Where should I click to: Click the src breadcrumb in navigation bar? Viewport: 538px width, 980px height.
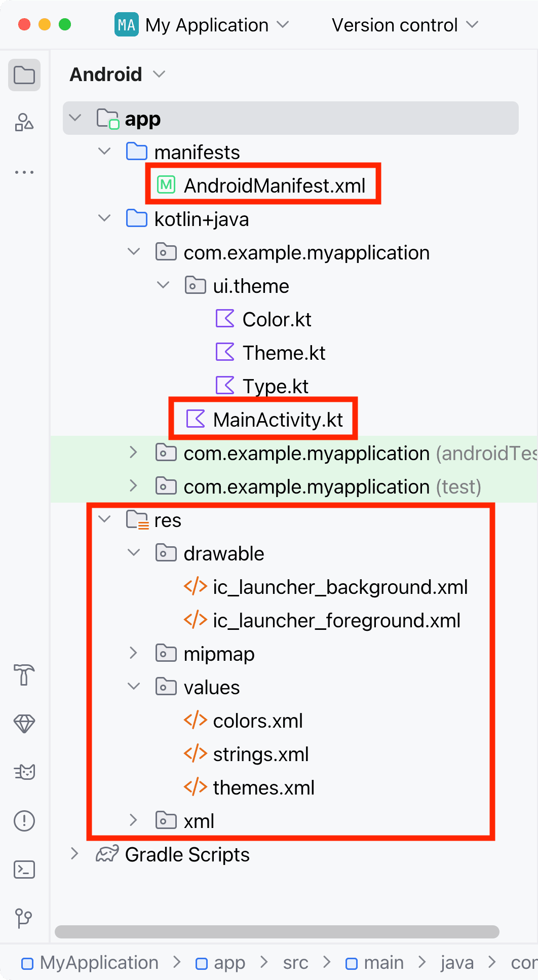[295, 962]
